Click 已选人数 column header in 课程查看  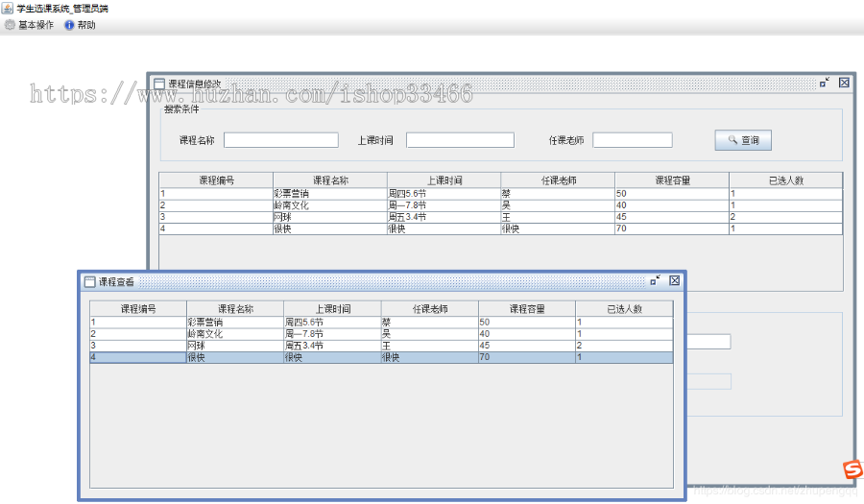click(624, 309)
